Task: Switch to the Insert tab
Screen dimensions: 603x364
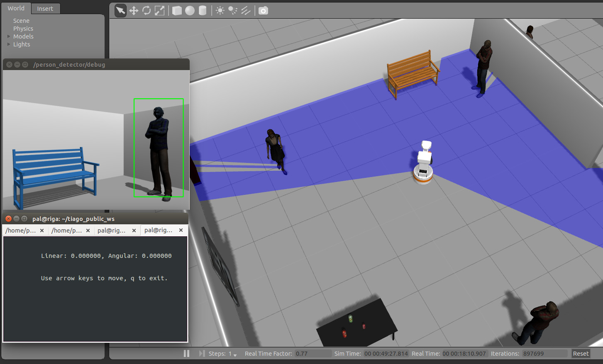Action: tap(45, 9)
